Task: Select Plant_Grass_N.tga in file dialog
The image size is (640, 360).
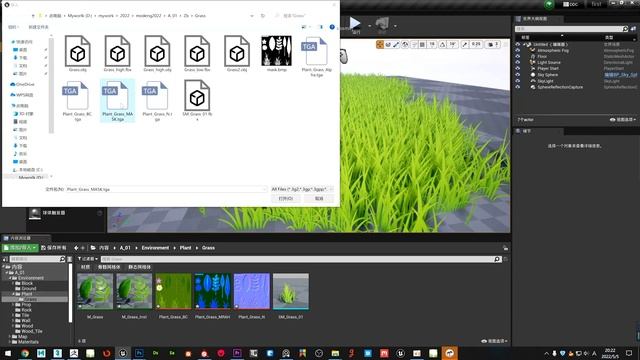Action: (x=157, y=100)
